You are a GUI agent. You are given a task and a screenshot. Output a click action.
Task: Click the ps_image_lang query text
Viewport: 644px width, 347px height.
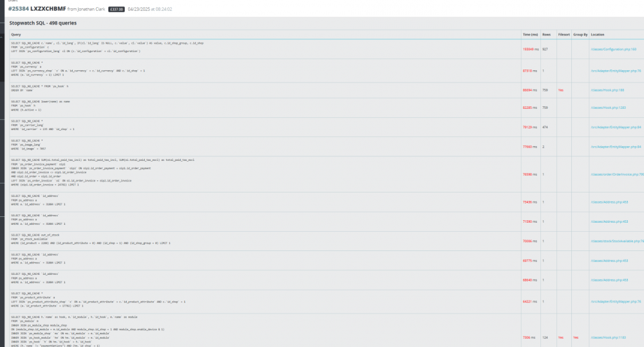click(28, 145)
